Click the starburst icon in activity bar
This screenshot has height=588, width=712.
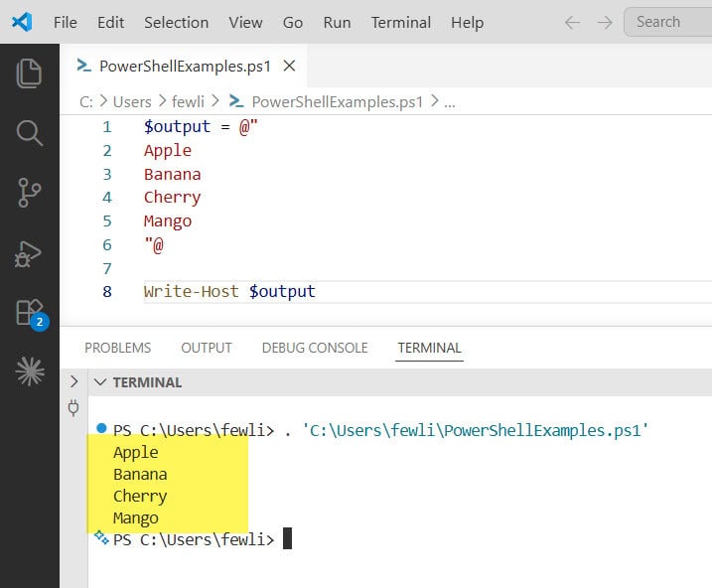(x=30, y=370)
